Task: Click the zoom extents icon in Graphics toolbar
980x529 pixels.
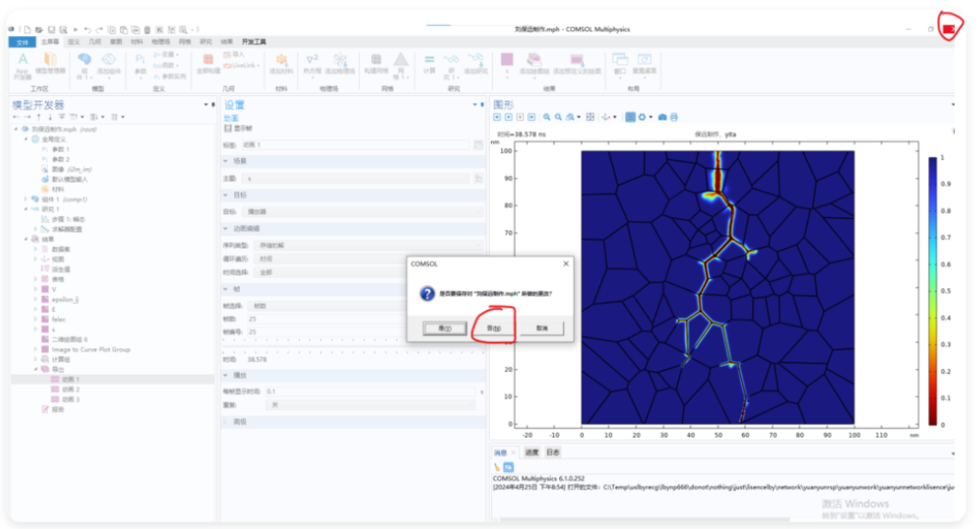Action: coord(590,117)
